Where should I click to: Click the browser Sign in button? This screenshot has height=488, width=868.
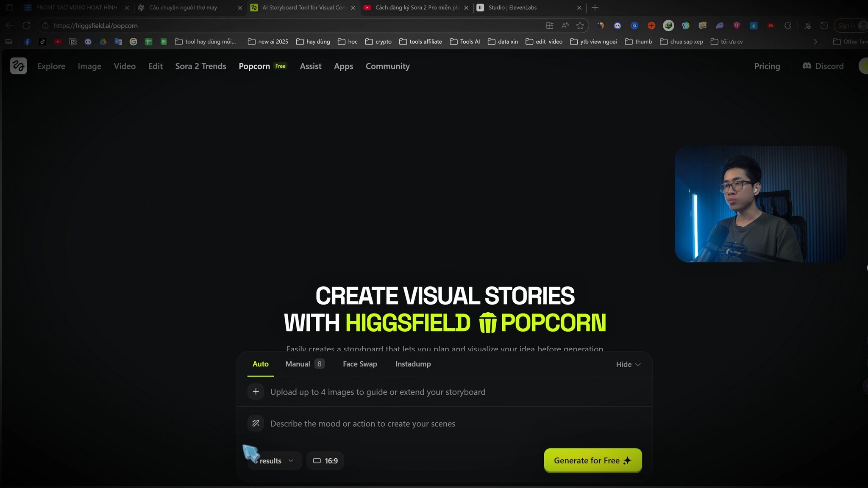coord(851,25)
